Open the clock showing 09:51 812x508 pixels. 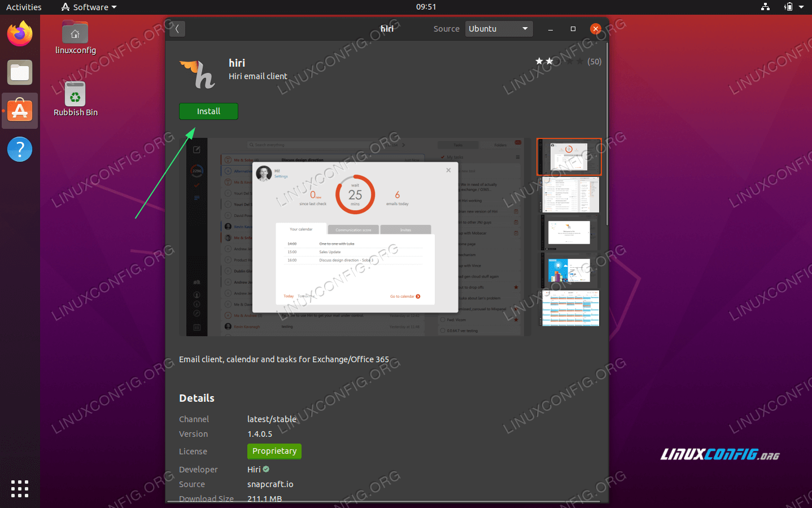[426, 7]
